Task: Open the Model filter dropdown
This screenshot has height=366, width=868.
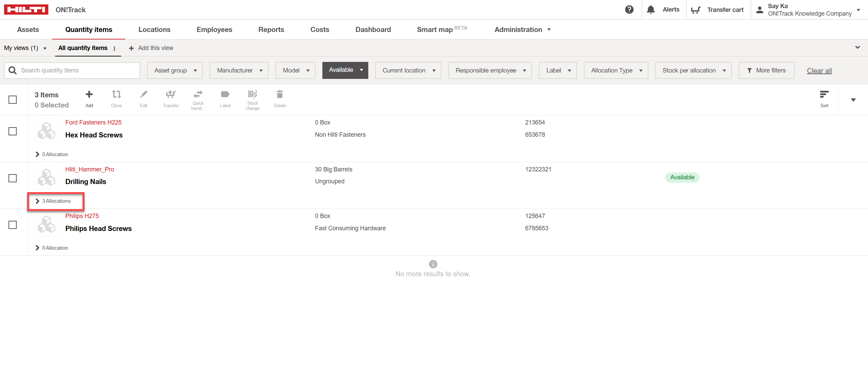Action: coord(295,70)
